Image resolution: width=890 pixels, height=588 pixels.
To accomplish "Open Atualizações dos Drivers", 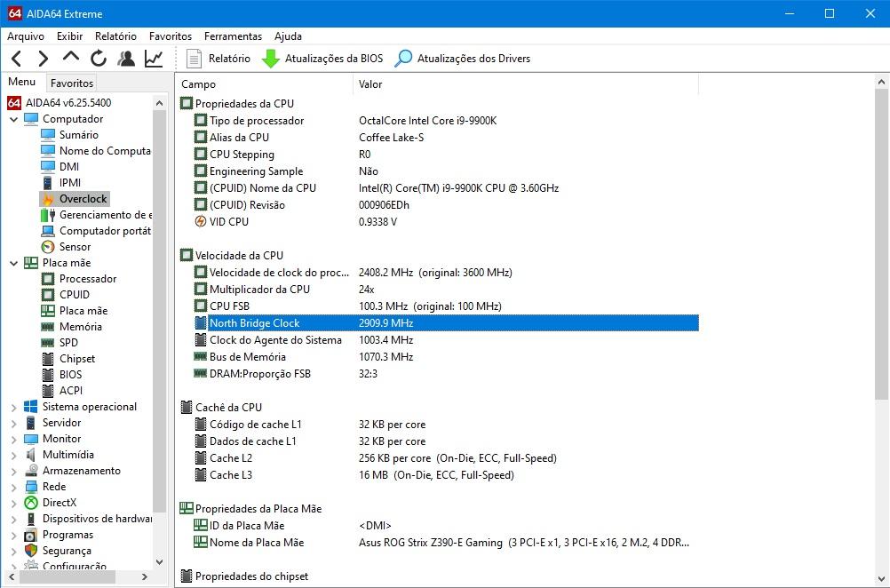I will pos(462,59).
